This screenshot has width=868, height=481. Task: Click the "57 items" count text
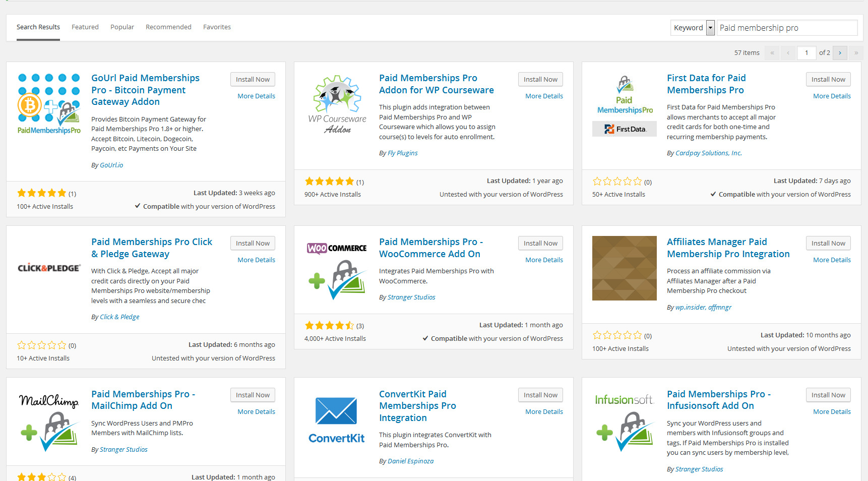point(747,52)
